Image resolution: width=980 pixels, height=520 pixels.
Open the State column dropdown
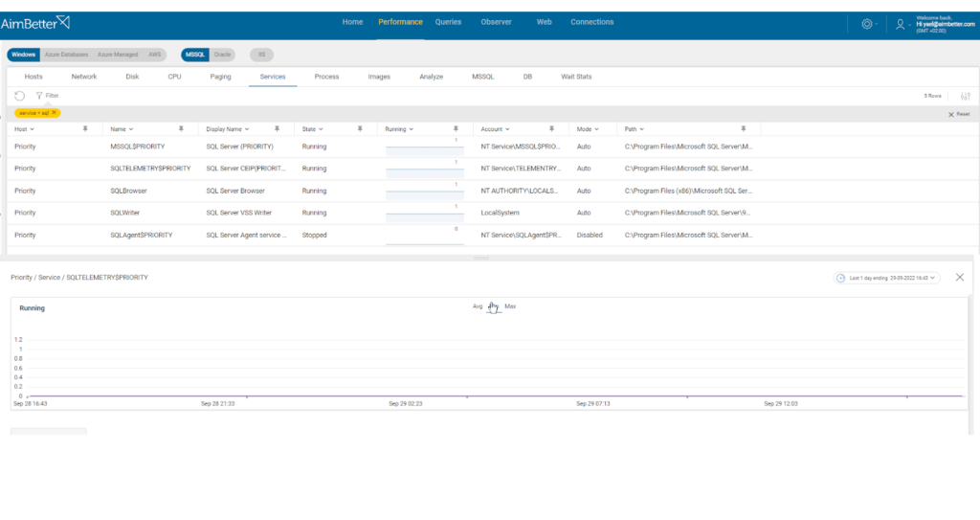321,129
